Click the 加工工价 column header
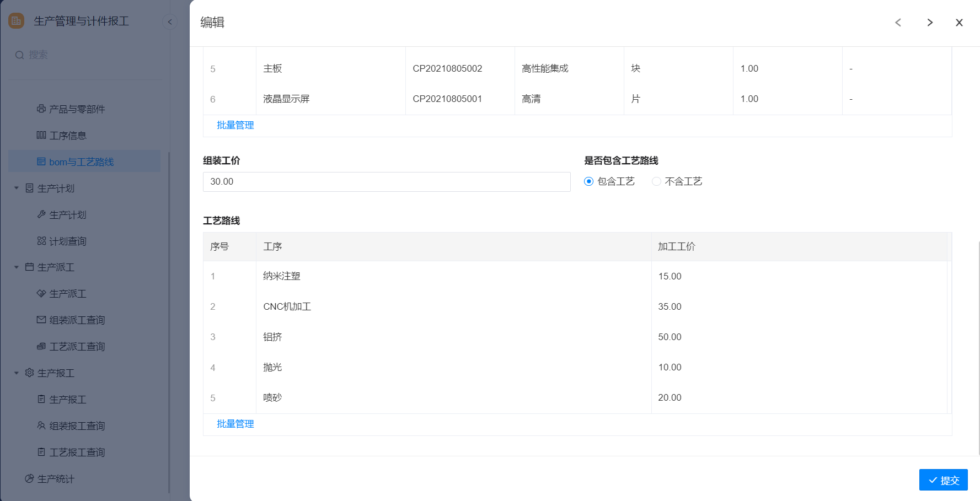Image resolution: width=980 pixels, height=501 pixels. click(799, 246)
